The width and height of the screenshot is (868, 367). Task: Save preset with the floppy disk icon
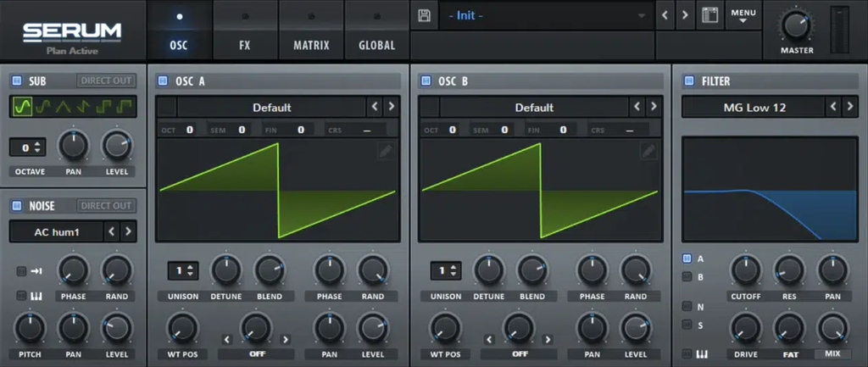[424, 15]
